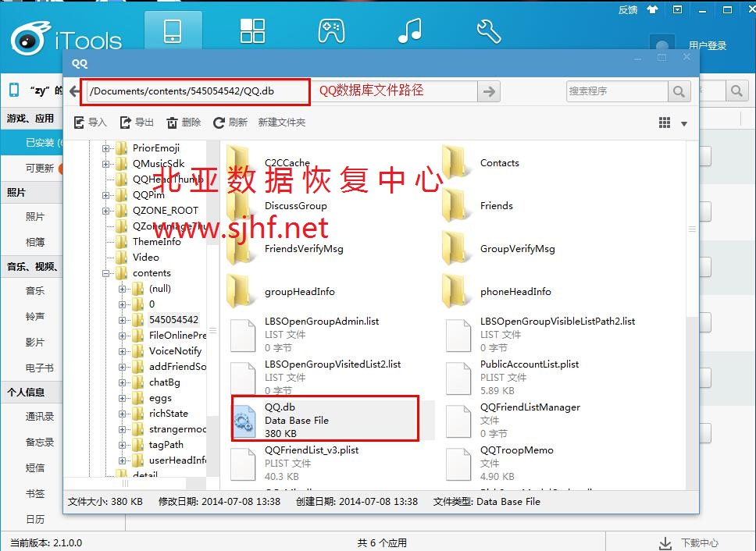The height and width of the screenshot is (551, 756).
Task: Open the skin shirt icon in title bar
Action: click(x=652, y=9)
